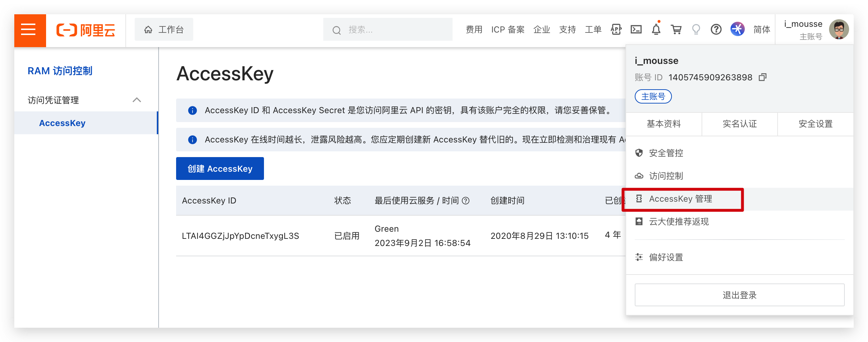Screen dimensions: 868x342
Task: Focus the 搜索 search field
Action: pos(388,29)
